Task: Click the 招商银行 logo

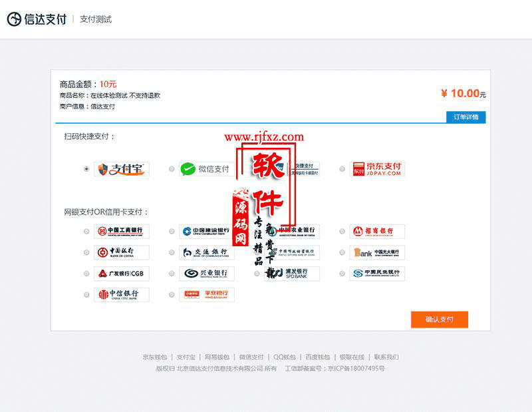Action: coord(377,232)
